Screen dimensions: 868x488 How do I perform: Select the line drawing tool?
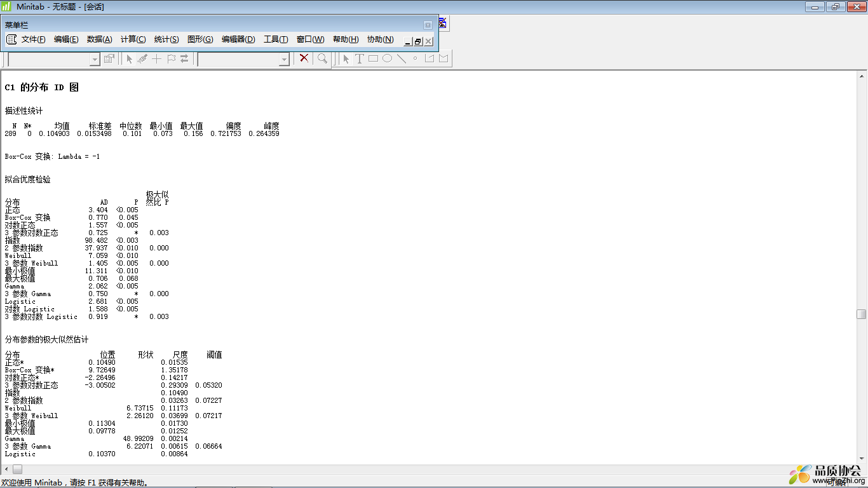pos(402,58)
